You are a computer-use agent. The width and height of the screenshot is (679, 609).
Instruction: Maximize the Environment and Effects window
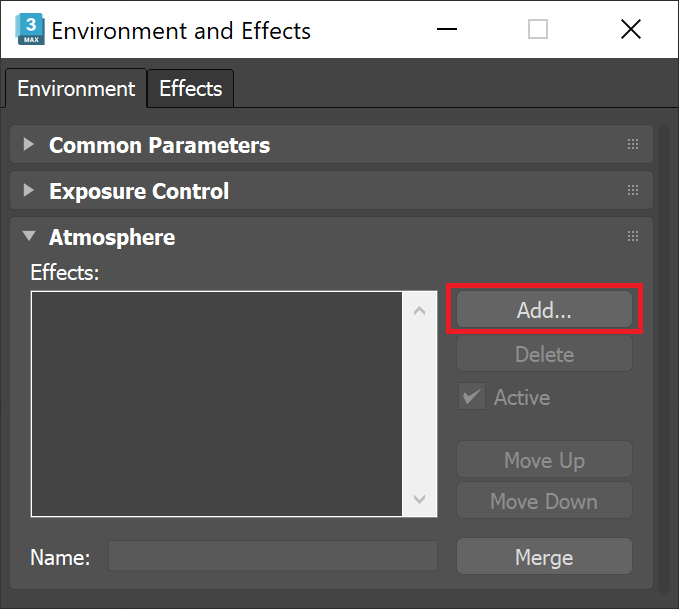pyautogui.click(x=538, y=30)
